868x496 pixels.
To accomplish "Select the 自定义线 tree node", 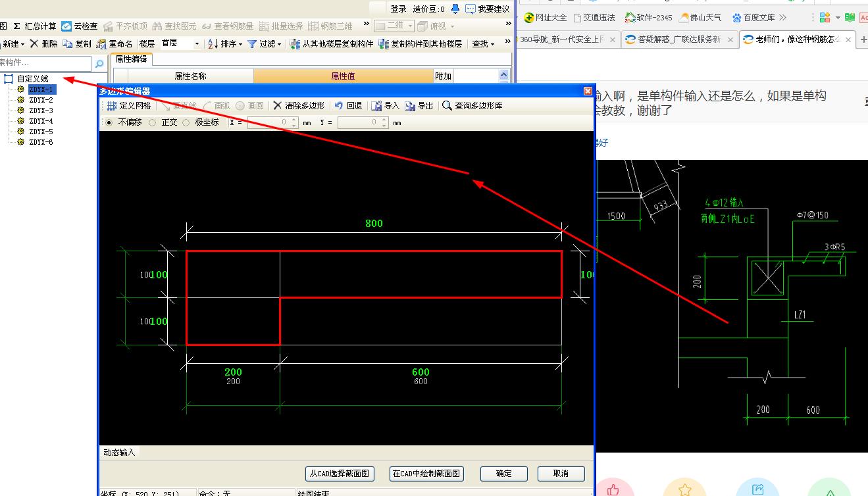I will (x=32, y=79).
